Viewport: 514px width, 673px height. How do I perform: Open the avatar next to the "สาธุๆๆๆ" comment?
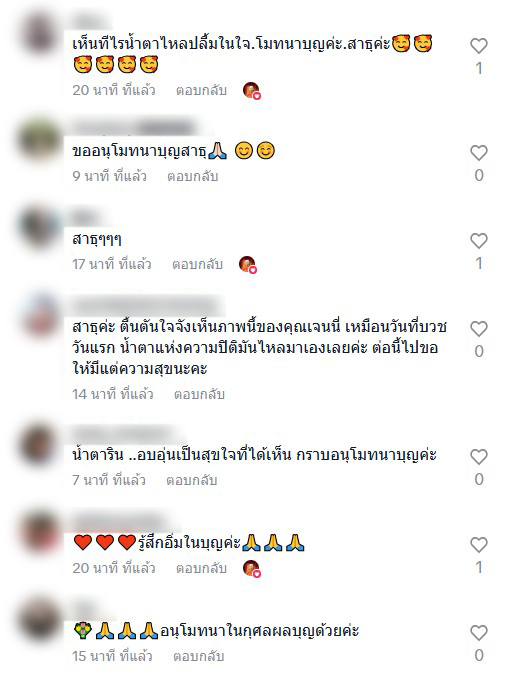pyautogui.click(x=41, y=228)
